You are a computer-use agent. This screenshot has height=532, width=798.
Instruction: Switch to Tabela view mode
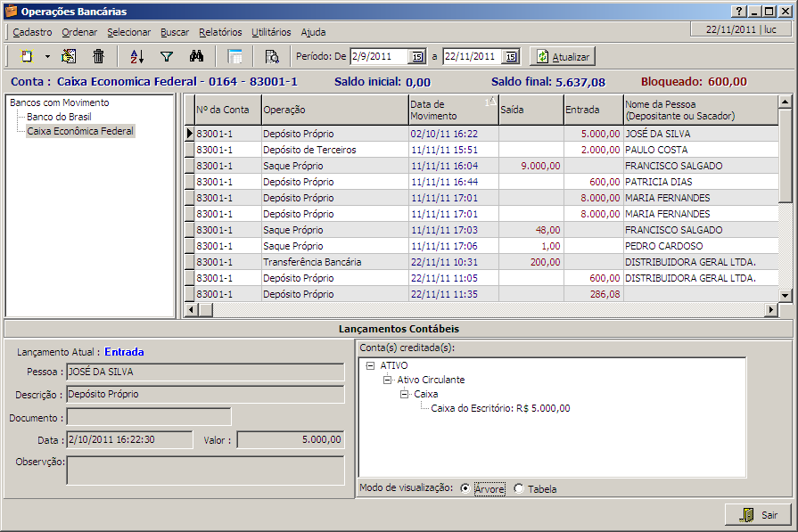[x=519, y=488]
